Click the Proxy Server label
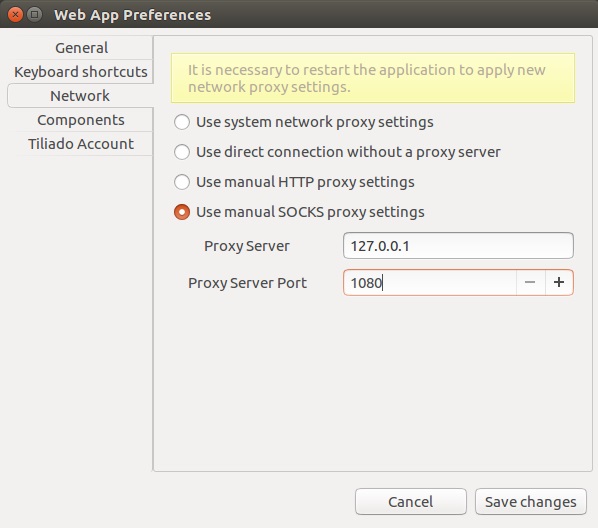The image size is (598, 528). (247, 246)
